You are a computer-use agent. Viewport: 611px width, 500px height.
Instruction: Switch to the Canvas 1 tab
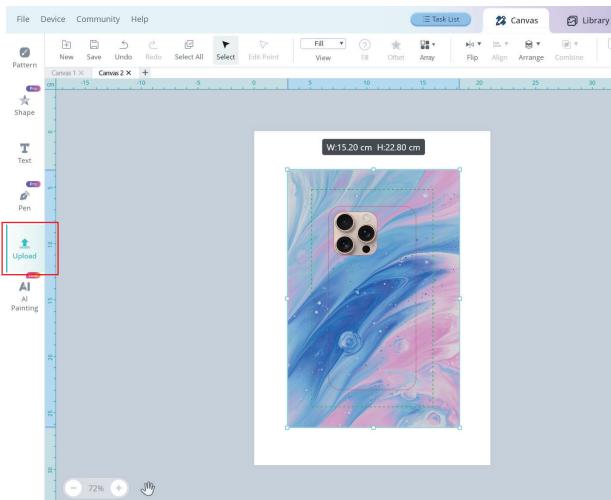coord(62,73)
